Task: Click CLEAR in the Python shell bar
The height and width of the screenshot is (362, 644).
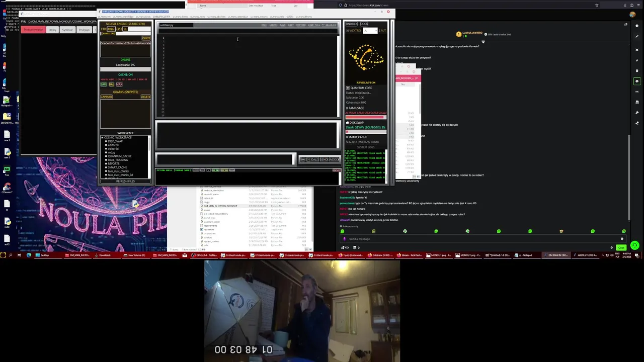Action: coord(232,170)
